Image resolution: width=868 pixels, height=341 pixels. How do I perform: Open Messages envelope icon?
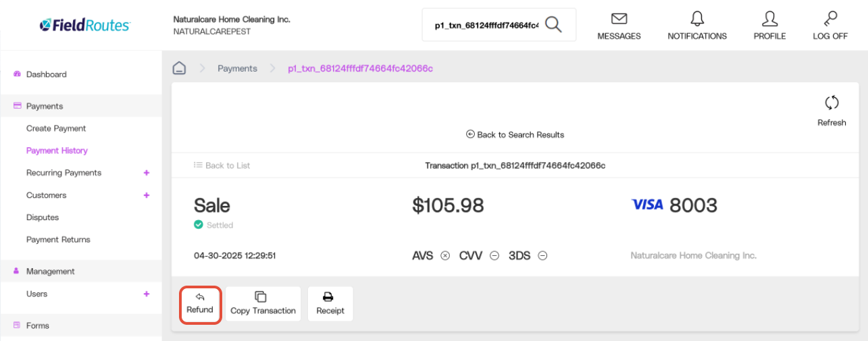[x=619, y=18]
